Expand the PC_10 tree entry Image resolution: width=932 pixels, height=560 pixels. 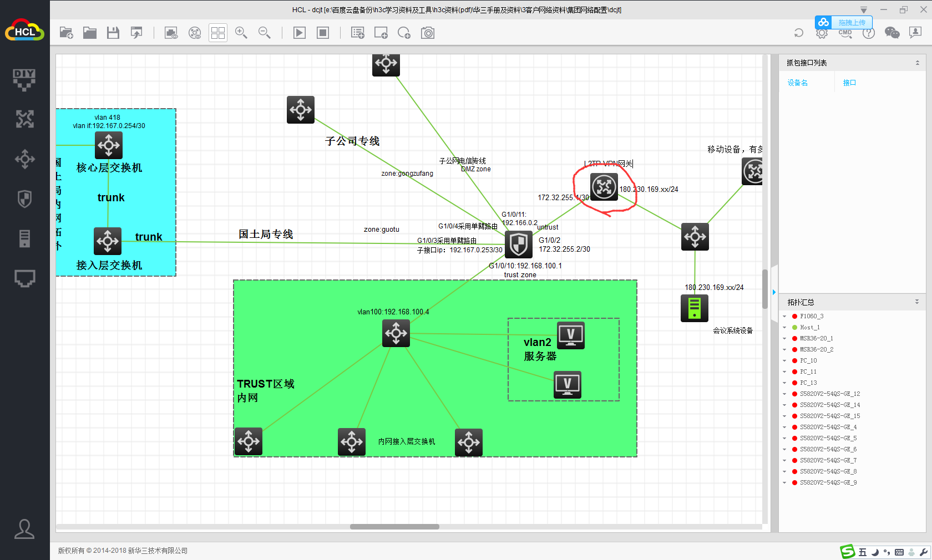point(784,361)
